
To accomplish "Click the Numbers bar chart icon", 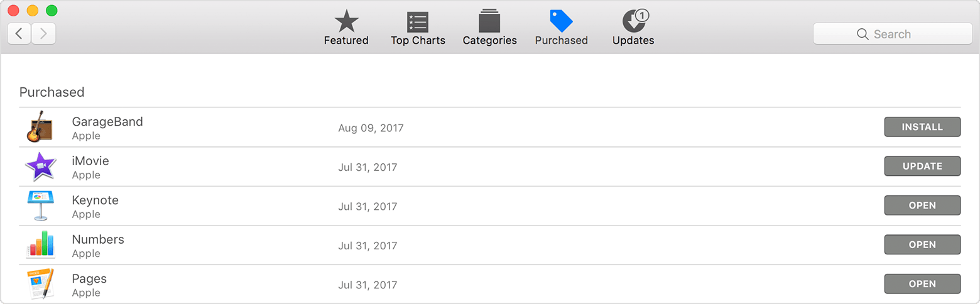I will point(40,244).
